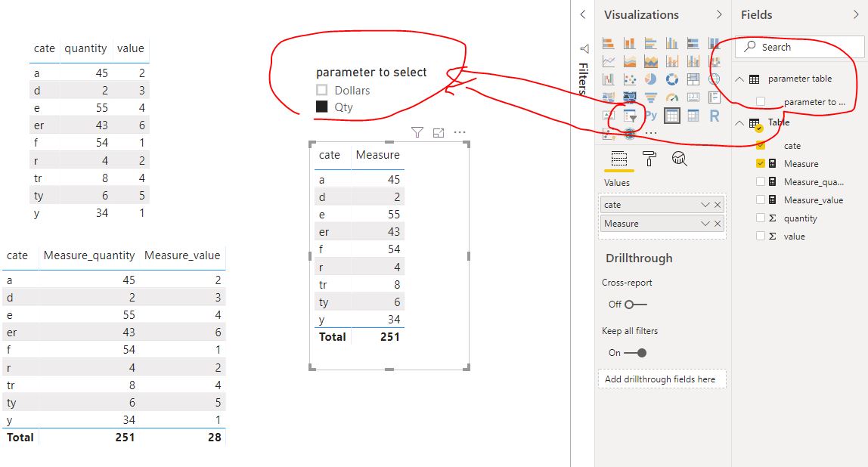This screenshot has height=467, width=868.
Task: Select the KPI visual icon
Action: pos(609,116)
